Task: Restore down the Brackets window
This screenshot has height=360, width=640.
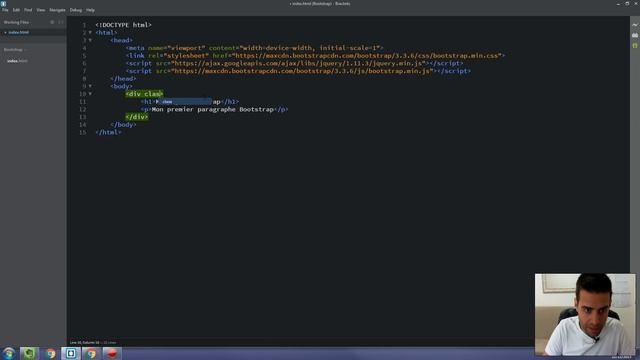Action: tap(627, 3)
